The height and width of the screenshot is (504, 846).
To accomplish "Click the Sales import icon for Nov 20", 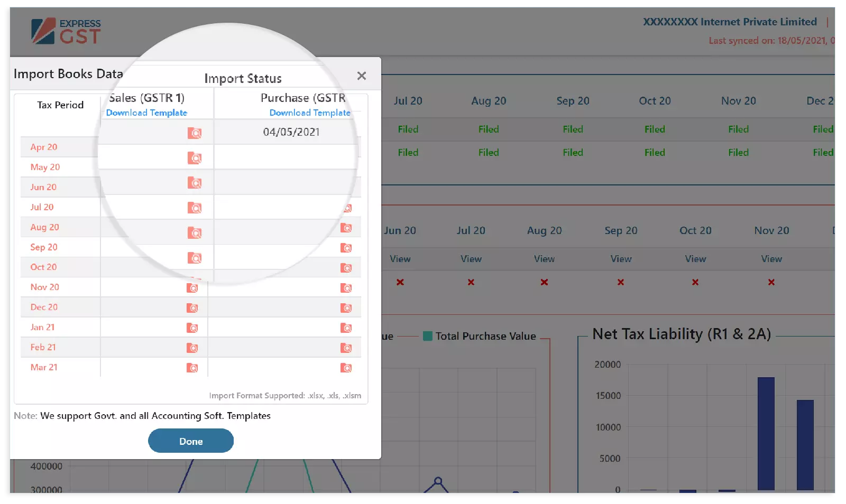I will (192, 288).
